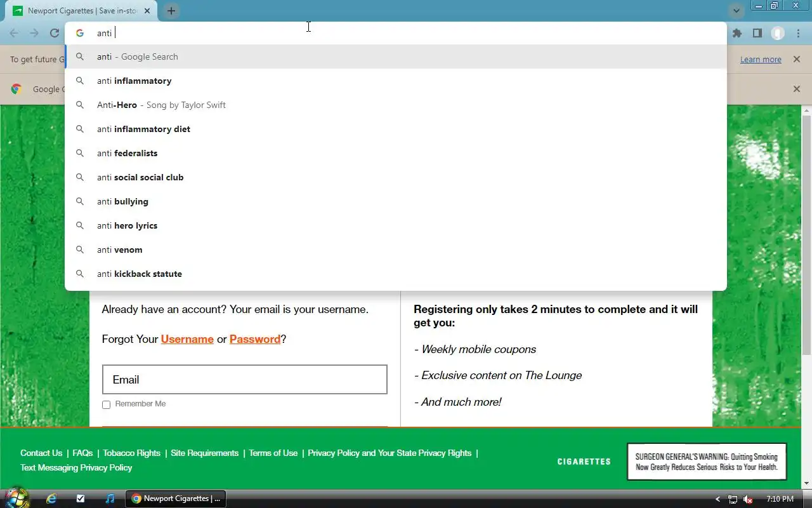812x508 pixels.
Task: Open the 'Learn more' infobar link
Action: 761,59
